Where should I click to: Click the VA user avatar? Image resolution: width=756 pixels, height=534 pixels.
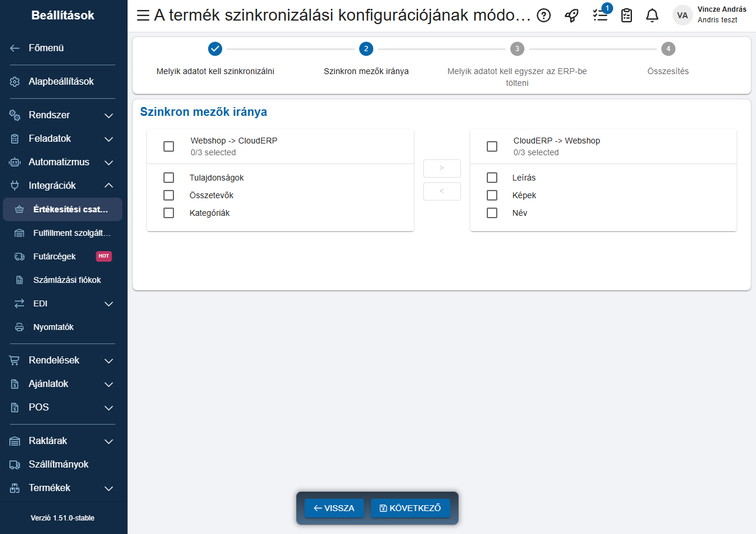pos(682,15)
